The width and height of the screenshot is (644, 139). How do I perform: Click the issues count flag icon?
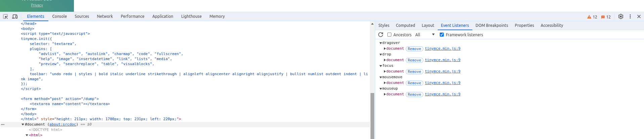603,17
